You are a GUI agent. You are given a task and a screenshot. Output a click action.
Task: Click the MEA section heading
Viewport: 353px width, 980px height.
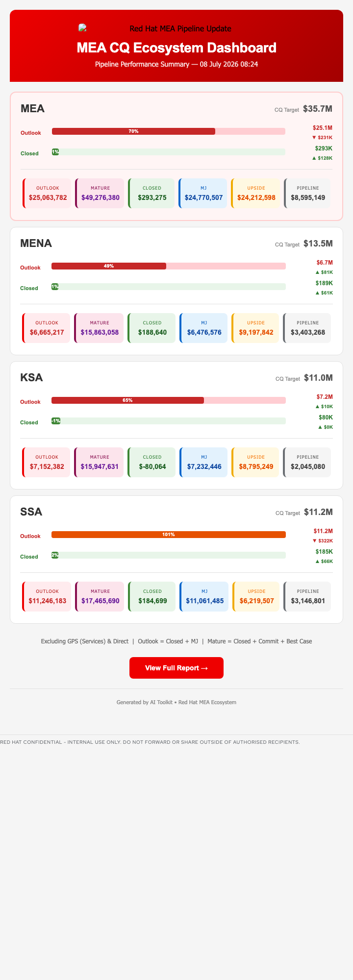[x=32, y=109]
